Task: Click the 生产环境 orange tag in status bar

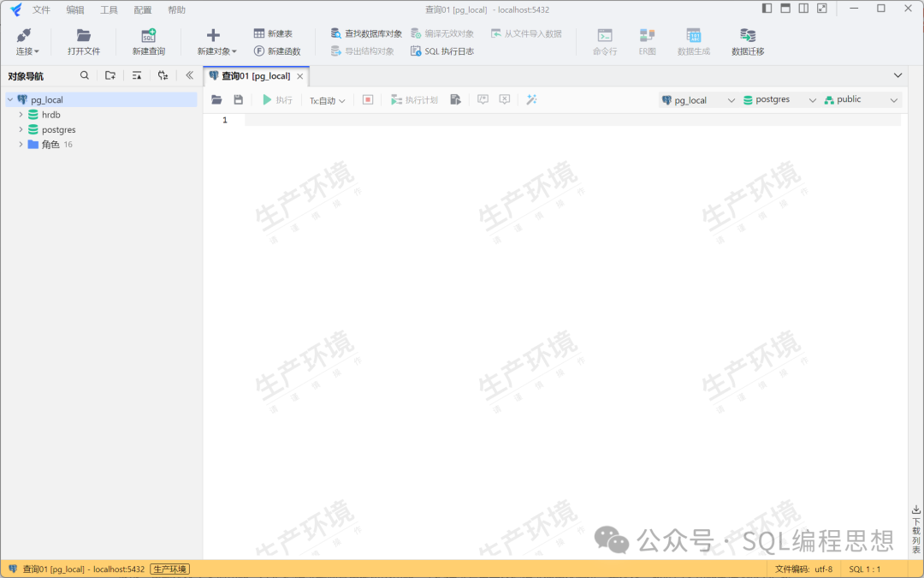Action: [169, 569]
